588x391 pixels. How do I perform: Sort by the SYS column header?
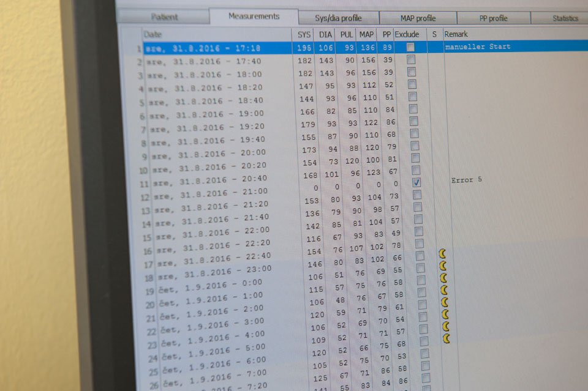point(304,34)
